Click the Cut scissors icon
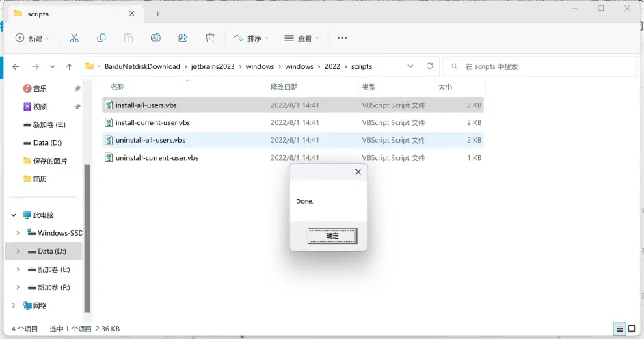The image size is (644, 339). [74, 38]
